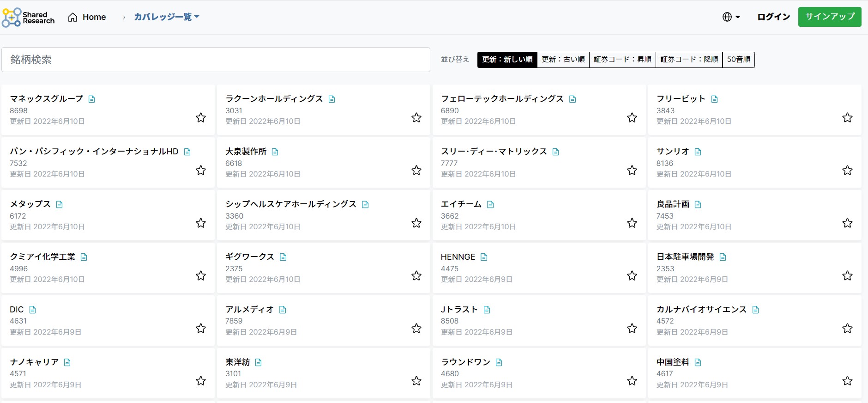Open サンリオ report document icon
The width and height of the screenshot is (868, 403).
click(x=698, y=152)
